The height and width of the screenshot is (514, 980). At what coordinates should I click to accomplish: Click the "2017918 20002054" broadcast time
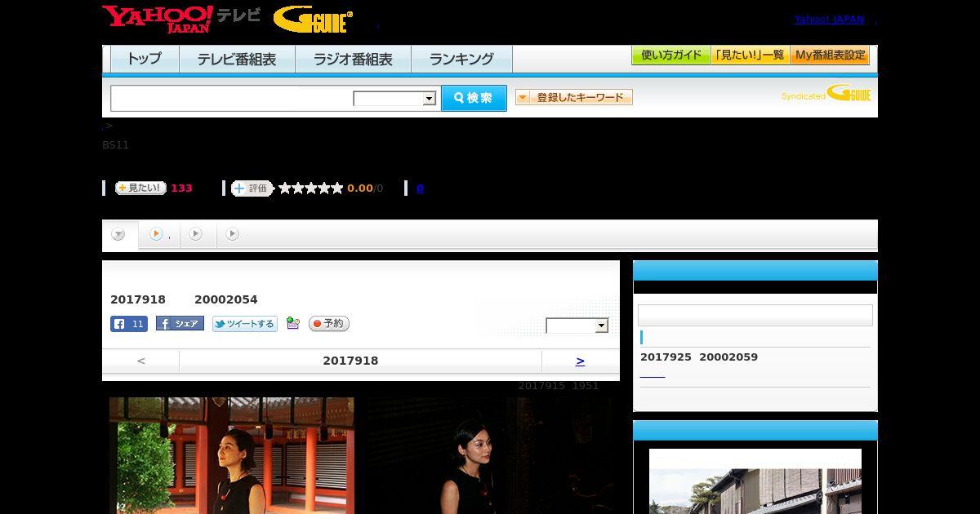(184, 299)
